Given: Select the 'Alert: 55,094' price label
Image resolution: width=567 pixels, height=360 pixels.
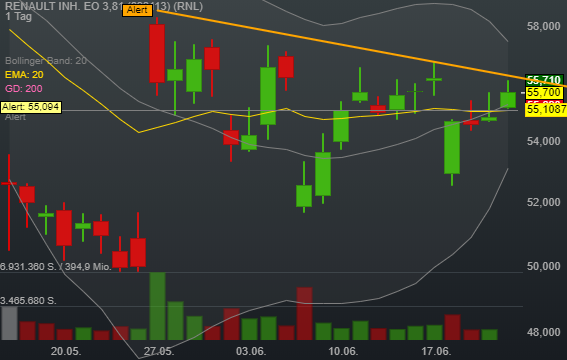Looking at the screenshot, I should click(x=31, y=107).
